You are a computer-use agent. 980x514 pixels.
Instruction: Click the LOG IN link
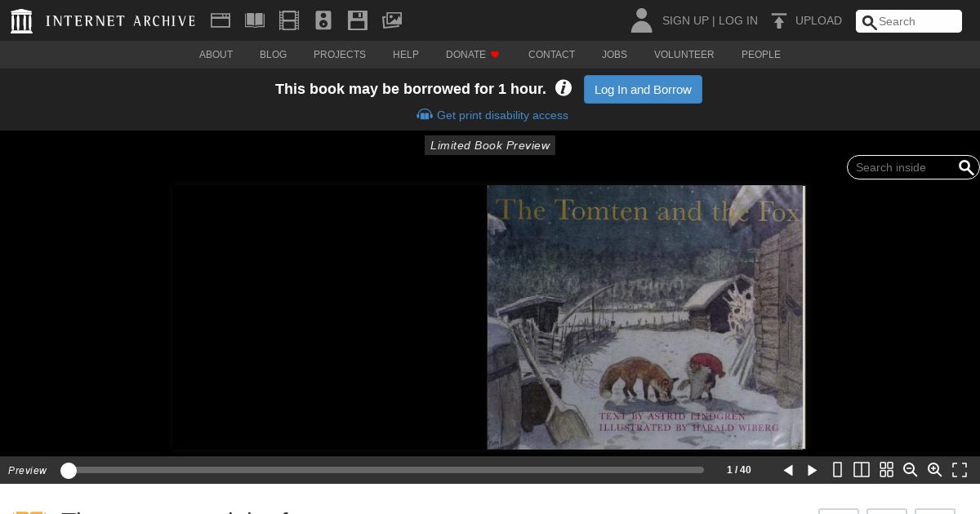click(738, 20)
